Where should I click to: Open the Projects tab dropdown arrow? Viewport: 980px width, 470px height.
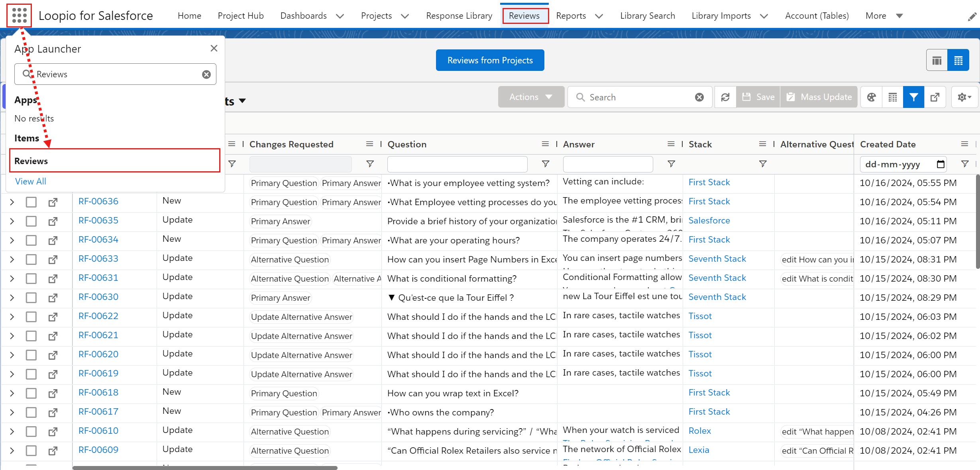point(405,16)
